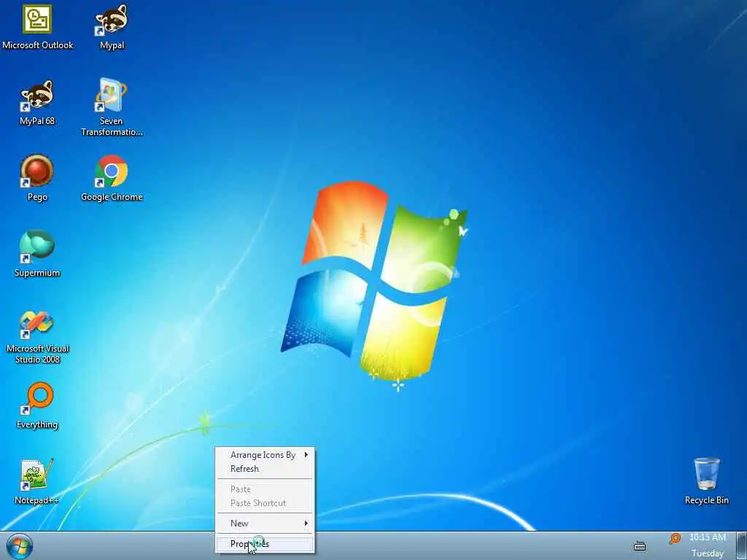Choose Refresh in the context menu

tap(265, 469)
